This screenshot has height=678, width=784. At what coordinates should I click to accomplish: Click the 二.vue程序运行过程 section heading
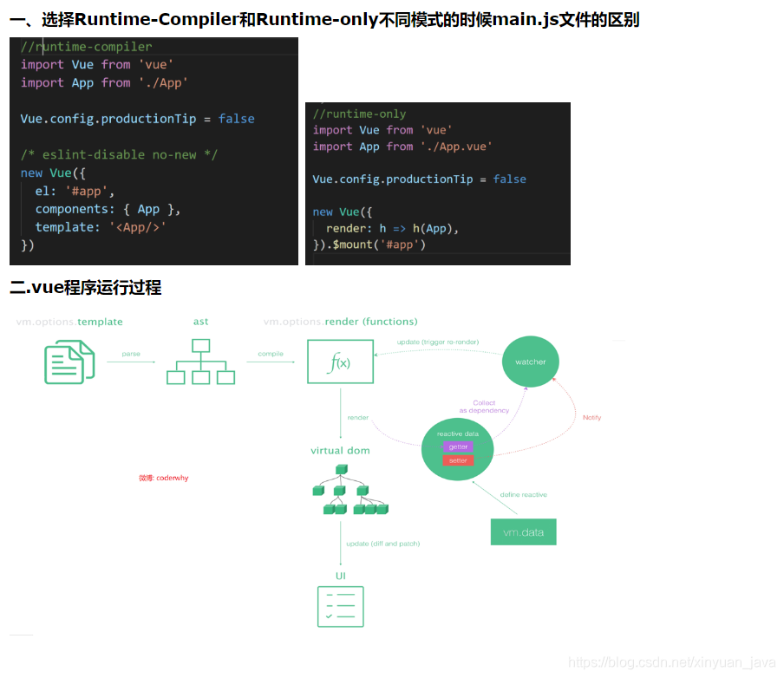tap(85, 289)
